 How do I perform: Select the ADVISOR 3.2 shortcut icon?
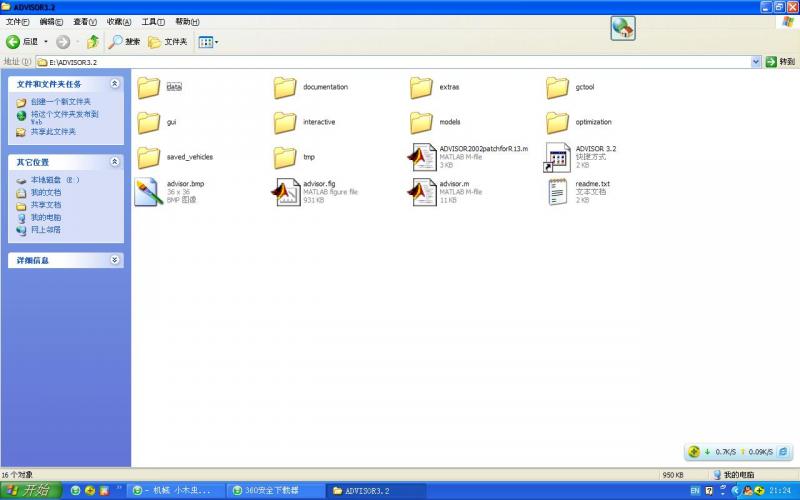coord(557,157)
